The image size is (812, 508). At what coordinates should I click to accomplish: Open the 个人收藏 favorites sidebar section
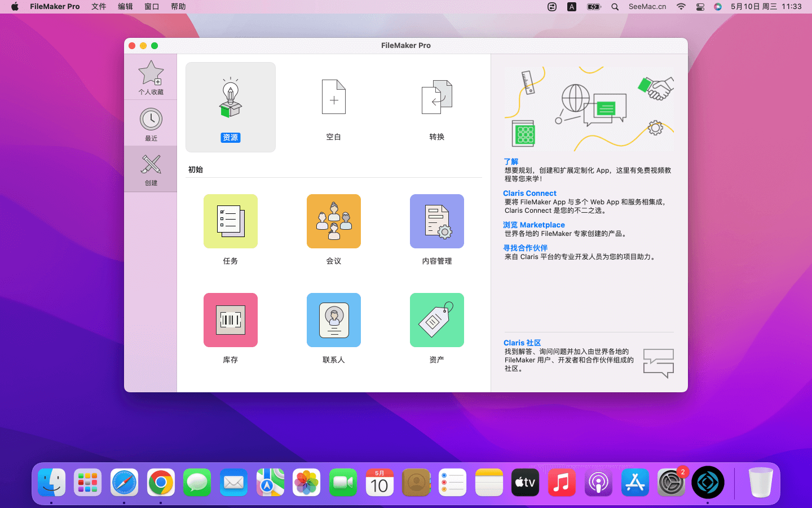tap(151, 77)
